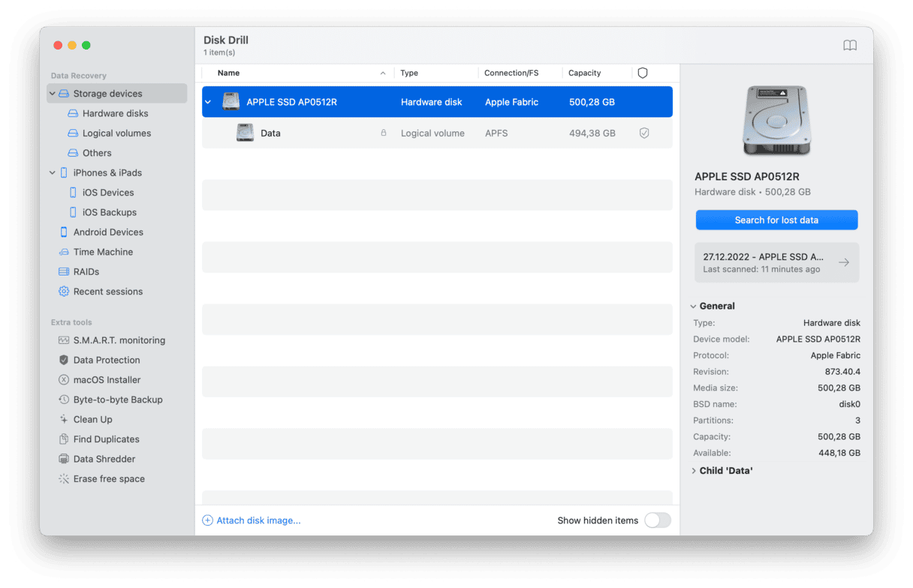Click the Erase free space icon
913x588 pixels.
[64, 479]
